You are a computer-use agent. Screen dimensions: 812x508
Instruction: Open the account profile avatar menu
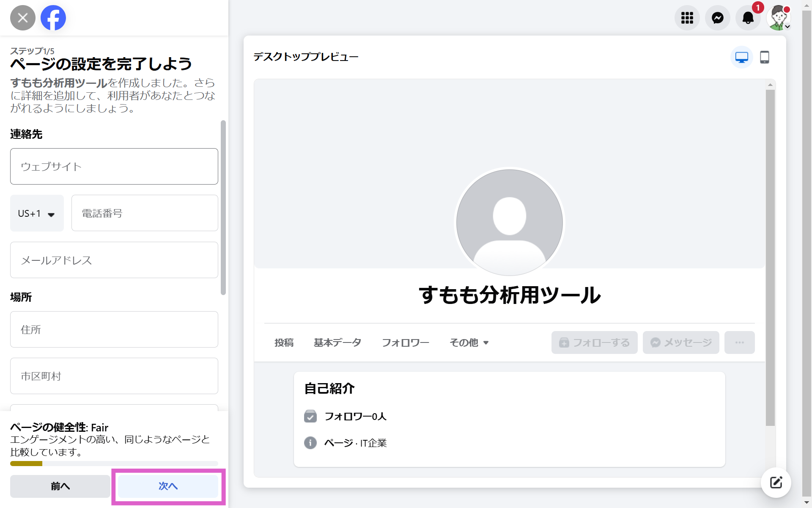pyautogui.click(x=779, y=18)
